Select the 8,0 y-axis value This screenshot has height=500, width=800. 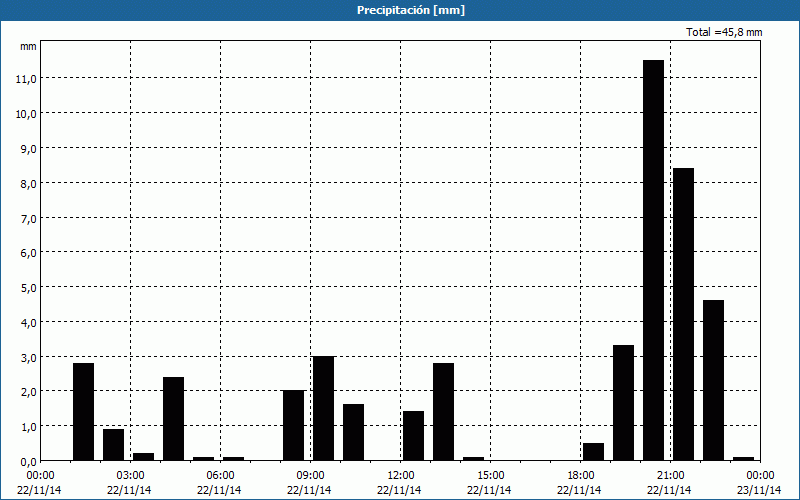tap(28, 184)
